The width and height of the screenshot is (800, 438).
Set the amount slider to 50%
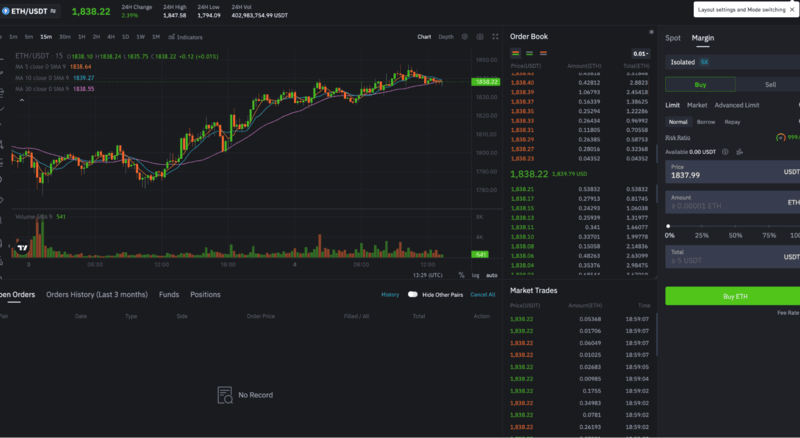click(x=735, y=226)
